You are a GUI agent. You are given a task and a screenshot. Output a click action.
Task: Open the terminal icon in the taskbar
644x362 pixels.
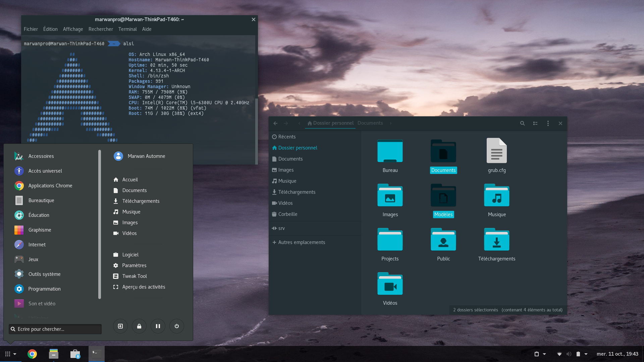(x=96, y=354)
